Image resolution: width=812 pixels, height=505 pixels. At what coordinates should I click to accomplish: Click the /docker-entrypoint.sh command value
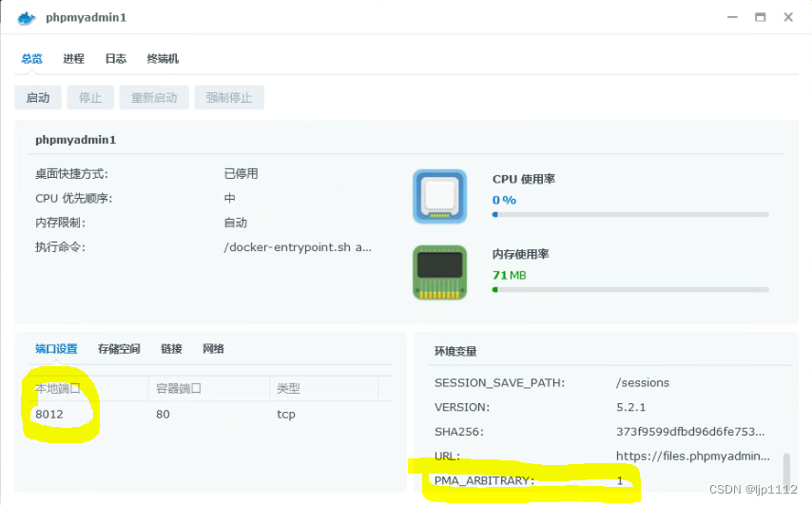pyautogui.click(x=298, y=247)
